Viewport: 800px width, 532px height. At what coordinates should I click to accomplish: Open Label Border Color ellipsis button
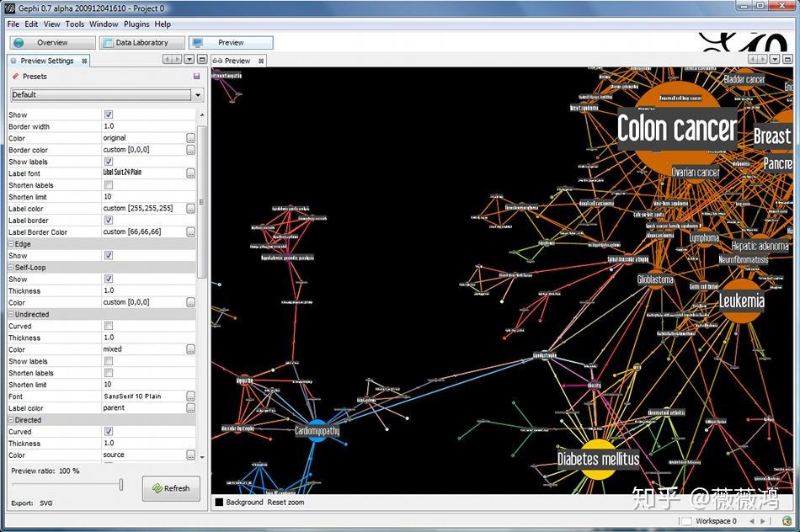point(190,232)
